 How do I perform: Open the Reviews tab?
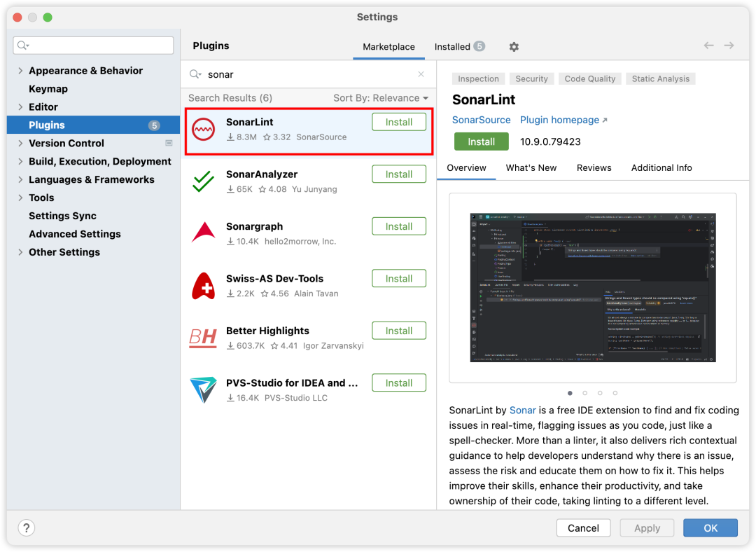coord(594,168)
